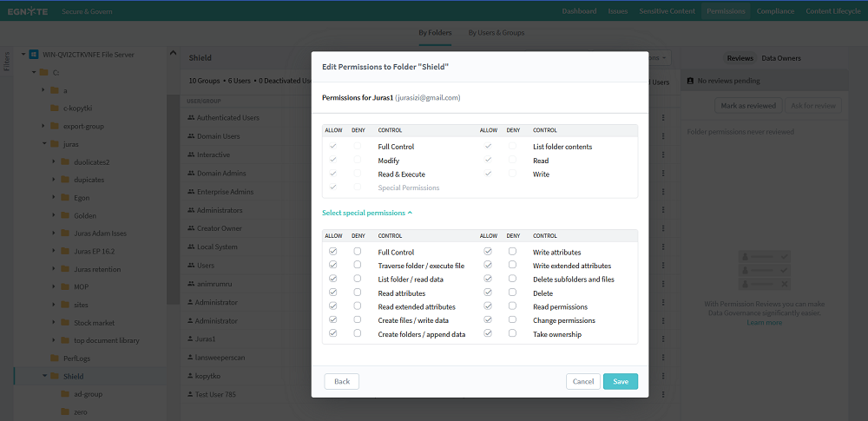Go to the Issues page
The height and width of the screenshot is (421, 868).
[x=618, y=11]
